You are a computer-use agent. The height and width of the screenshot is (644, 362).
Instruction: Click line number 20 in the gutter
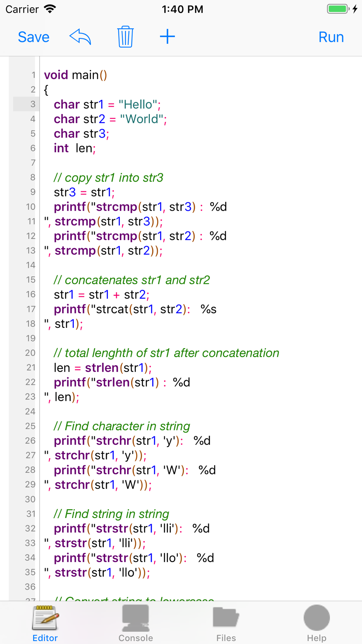(x=30, y=353)
